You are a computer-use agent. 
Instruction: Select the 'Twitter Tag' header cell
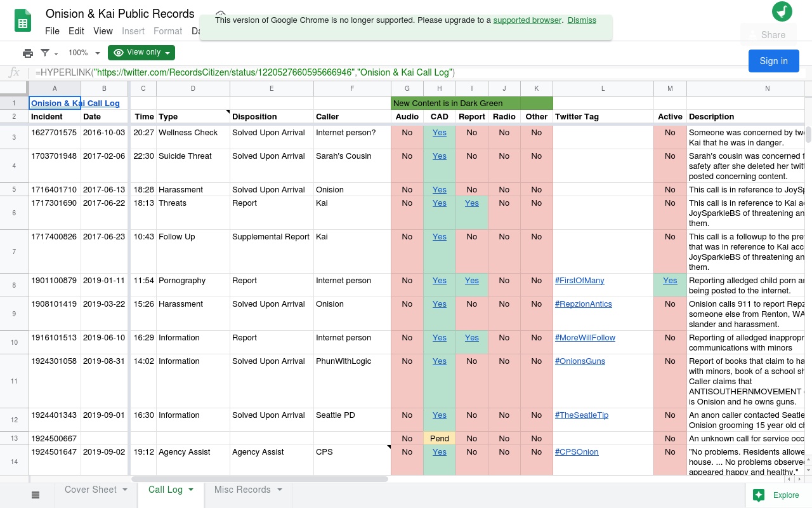pyautogui.click(x=603, y=116)
